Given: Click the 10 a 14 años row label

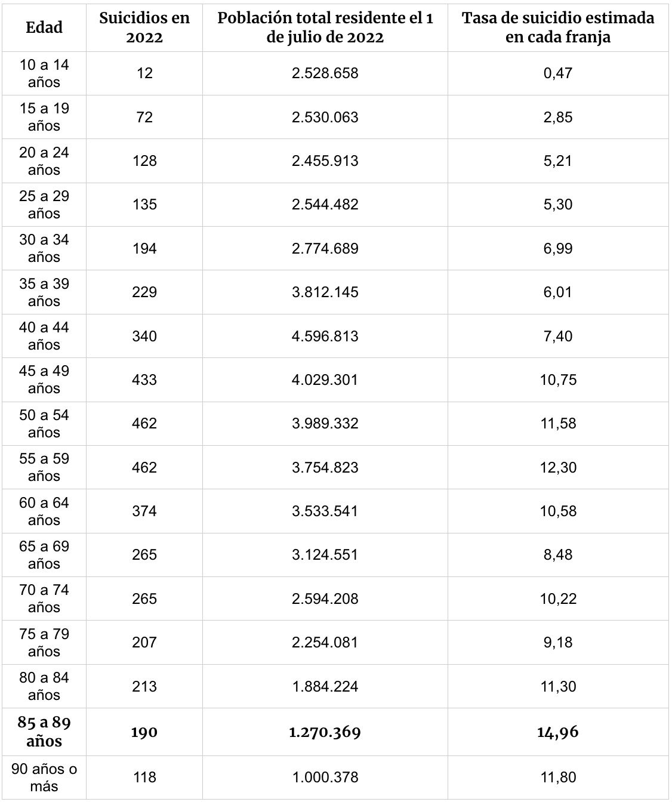Looking at the screenshot, I should pos(44,73).
